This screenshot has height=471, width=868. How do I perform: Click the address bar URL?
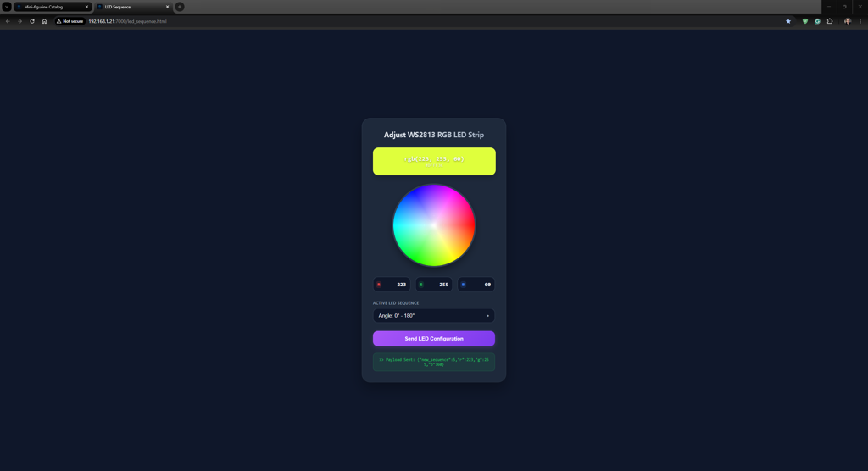(x=127, y=21)
